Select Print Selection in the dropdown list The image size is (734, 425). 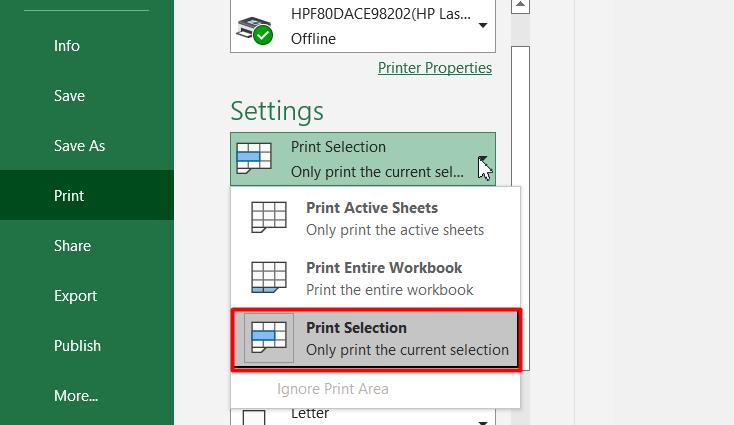pos(376,339)
